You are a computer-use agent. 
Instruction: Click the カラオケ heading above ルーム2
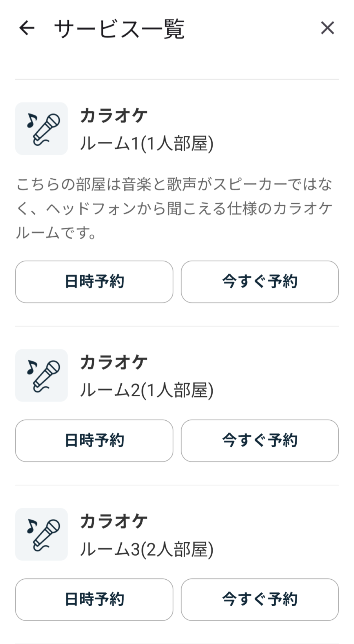point(114,363)
